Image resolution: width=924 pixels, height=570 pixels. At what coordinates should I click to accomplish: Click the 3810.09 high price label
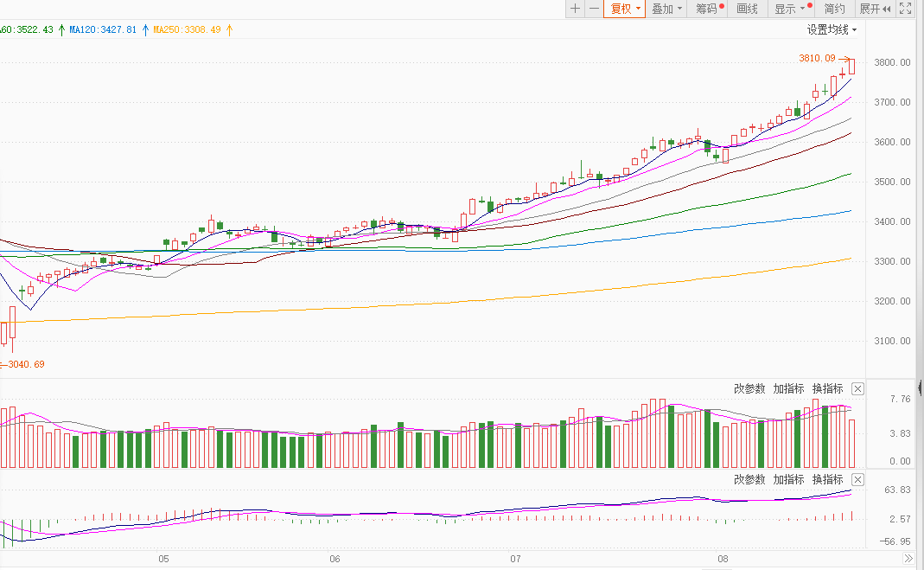pyautogui.click(x=817, y=58)
